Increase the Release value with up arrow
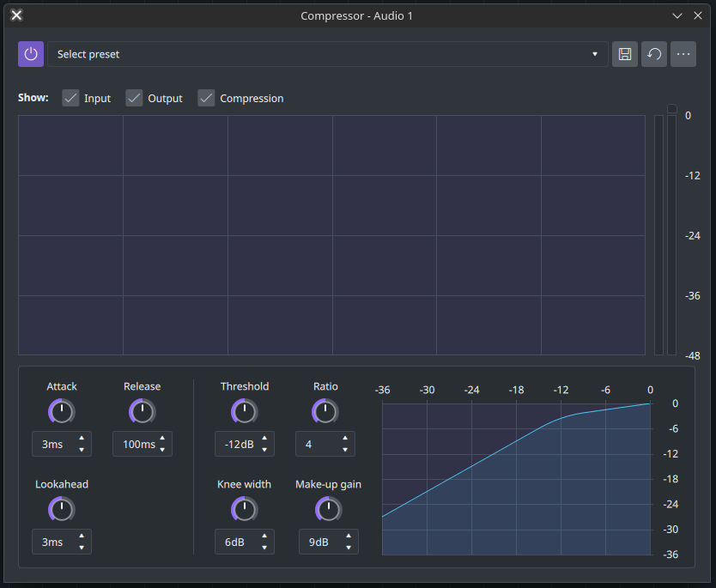 162,438
